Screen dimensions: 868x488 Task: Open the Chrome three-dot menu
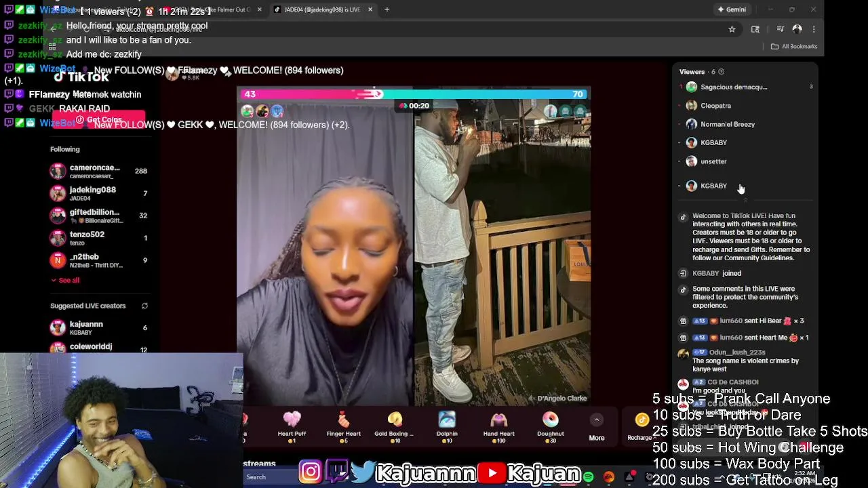[x=814, y=29]
